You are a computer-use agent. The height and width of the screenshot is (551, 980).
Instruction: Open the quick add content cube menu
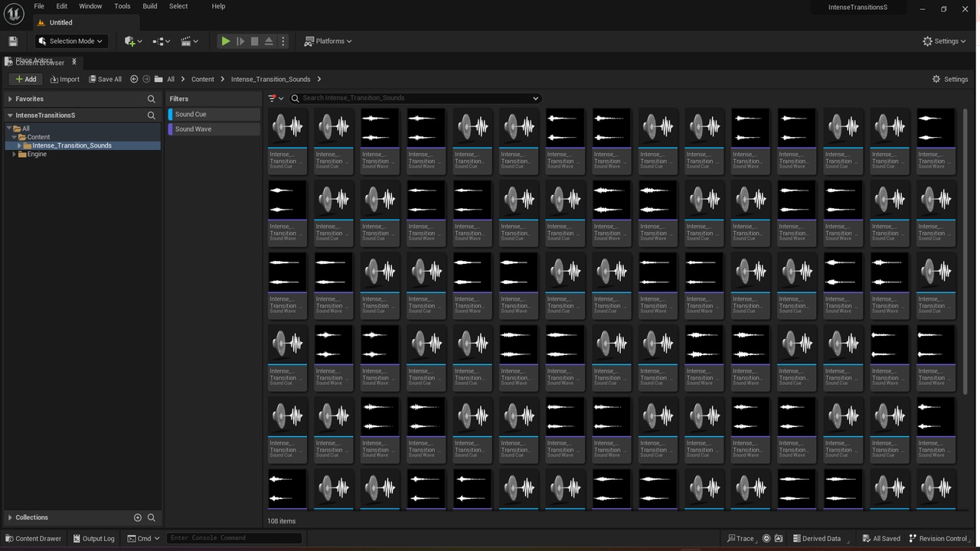click(133, 41)
